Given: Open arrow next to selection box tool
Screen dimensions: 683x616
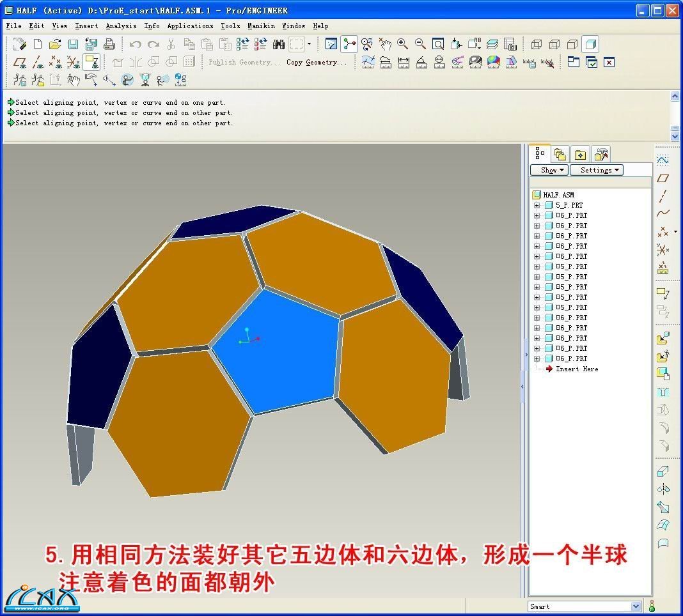Looking at the screenshot, I should tap(310, 44).
